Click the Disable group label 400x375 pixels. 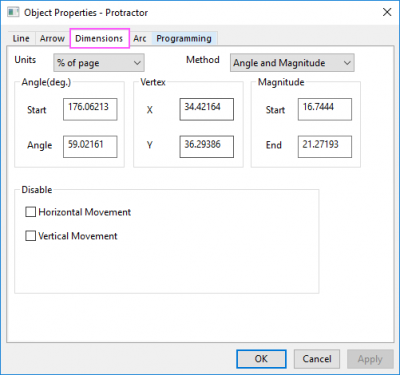click(37, 190)
